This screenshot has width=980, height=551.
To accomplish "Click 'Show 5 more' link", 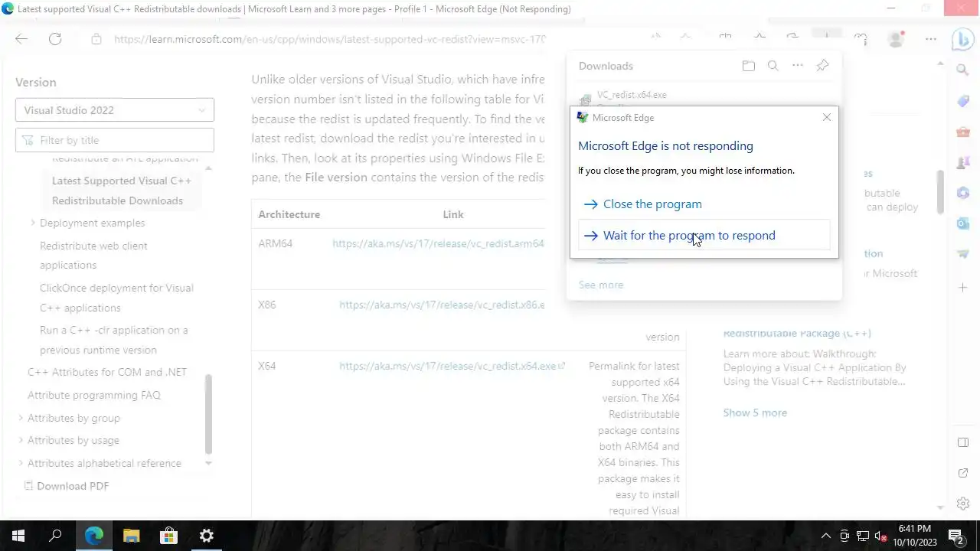I will pos(755,412).
